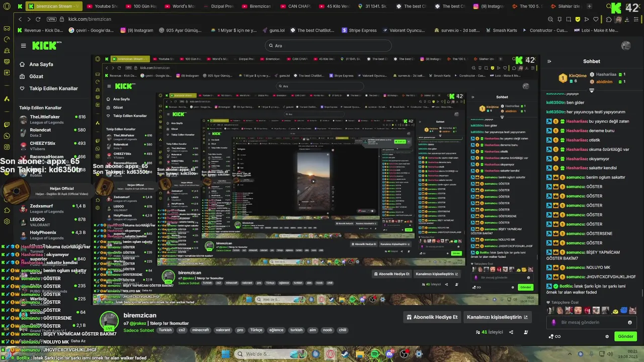The width and height of the screenshot is (644, 362).
Task: Open Stripe Express bookmark
Action: 359,30
